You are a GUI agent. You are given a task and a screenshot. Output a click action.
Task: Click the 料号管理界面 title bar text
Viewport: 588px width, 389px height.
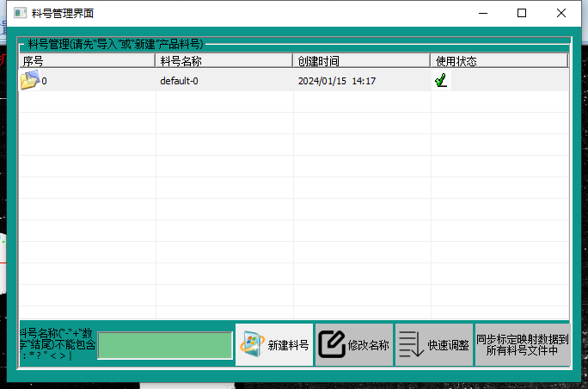pos(63,13)
